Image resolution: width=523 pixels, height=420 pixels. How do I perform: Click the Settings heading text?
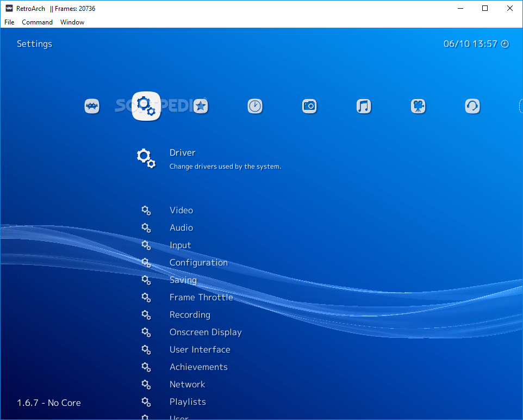(34, 44)
